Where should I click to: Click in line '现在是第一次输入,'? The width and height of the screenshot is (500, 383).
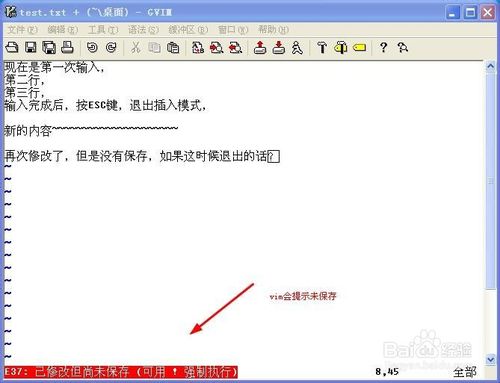(x=54, y=68)
